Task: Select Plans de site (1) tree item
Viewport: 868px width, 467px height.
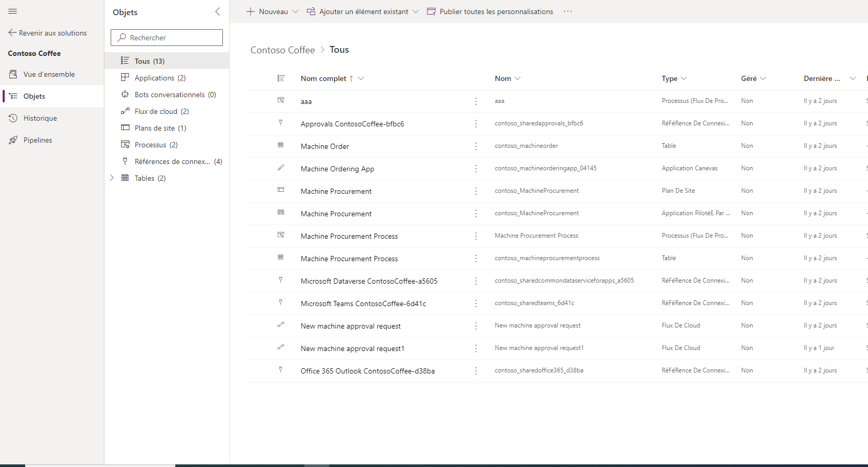Action: (167, 127)
